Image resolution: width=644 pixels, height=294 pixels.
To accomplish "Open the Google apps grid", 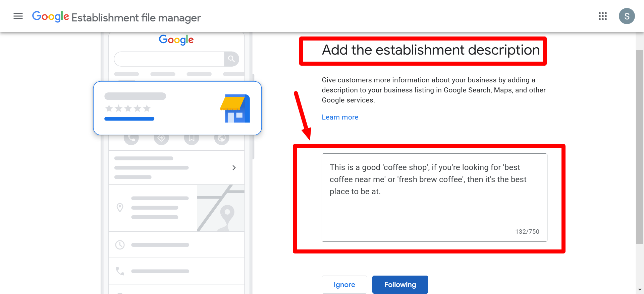I will pos(603,16).
